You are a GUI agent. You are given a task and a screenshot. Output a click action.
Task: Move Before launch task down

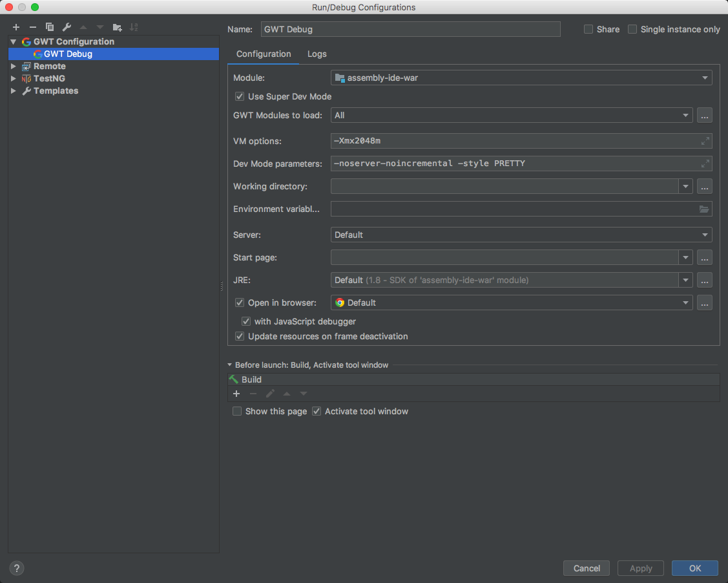pos(304,394)
